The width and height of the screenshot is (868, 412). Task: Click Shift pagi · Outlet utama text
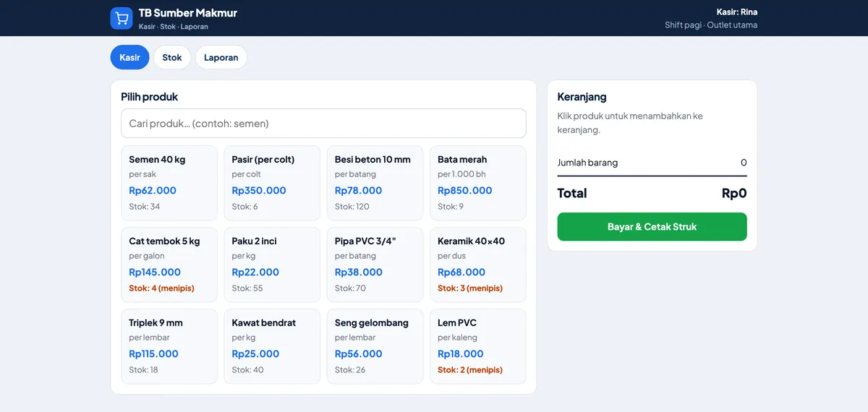click(711, 25)
